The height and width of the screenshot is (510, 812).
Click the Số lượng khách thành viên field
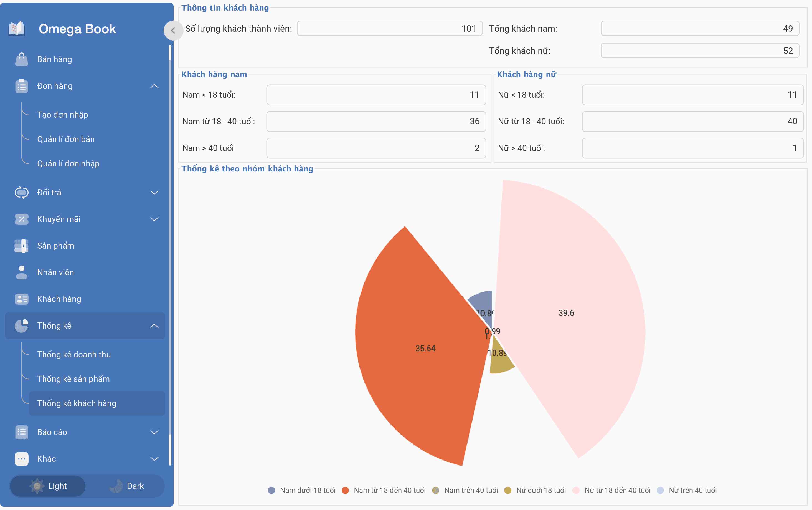(x=390, y=29)
